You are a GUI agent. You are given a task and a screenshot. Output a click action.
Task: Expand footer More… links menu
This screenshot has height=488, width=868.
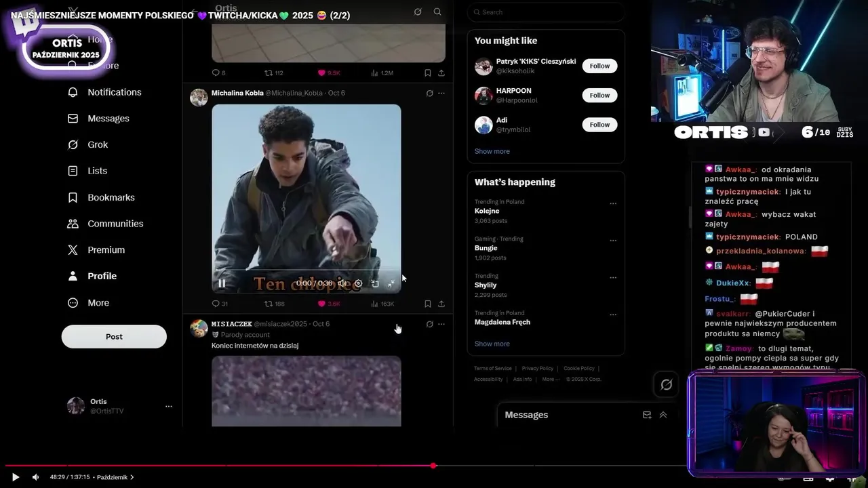pyautogui.click(x=551, y=380)
